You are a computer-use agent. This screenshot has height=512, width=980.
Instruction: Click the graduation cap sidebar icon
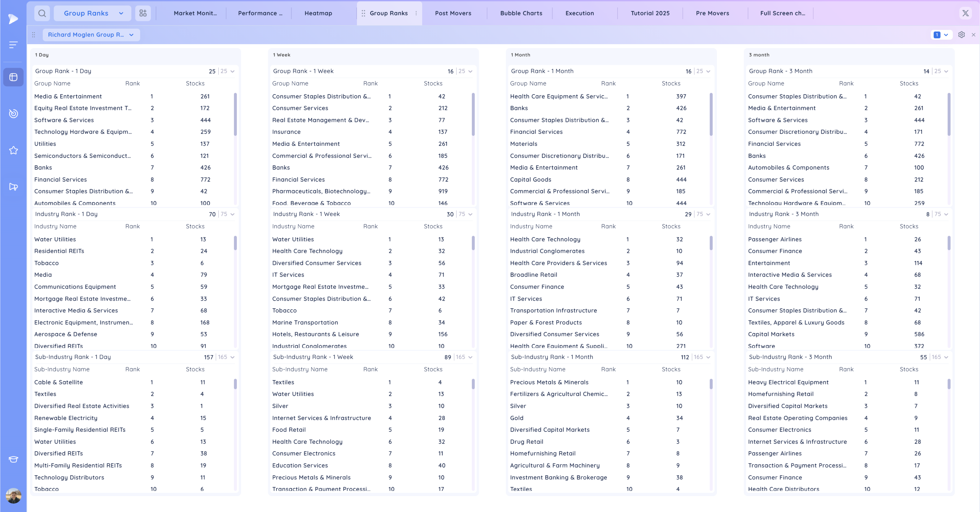[x=13, y=459]
